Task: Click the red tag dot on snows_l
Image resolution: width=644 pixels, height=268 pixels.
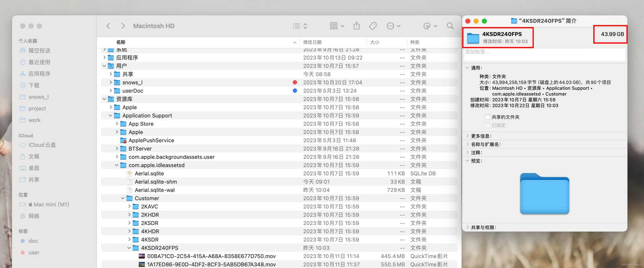Action: [295, 83]
